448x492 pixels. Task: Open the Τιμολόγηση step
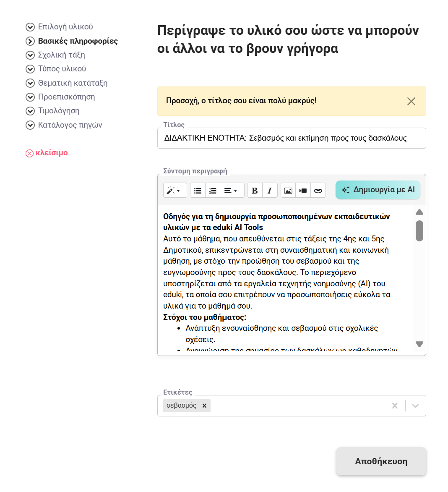58,111
